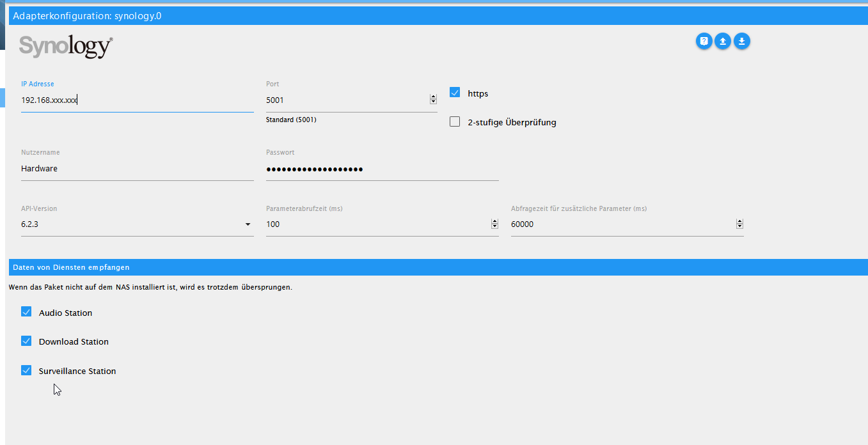Screen dimensions: 868x445
Task: Open the help icon button
Action: pos(704,41)
